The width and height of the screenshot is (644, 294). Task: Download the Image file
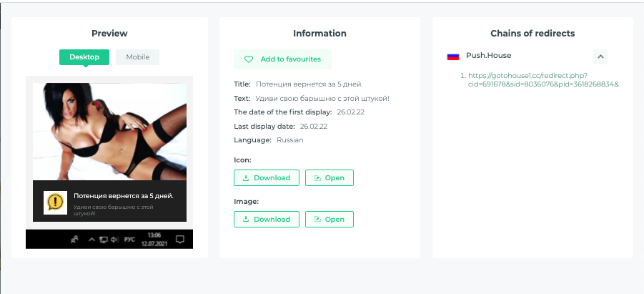pyautogui.click(x=267, y=219)
